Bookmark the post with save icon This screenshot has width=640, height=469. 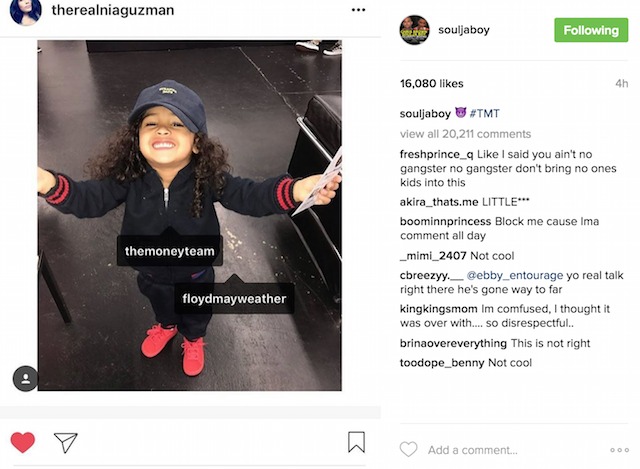(x=356, y=442)
